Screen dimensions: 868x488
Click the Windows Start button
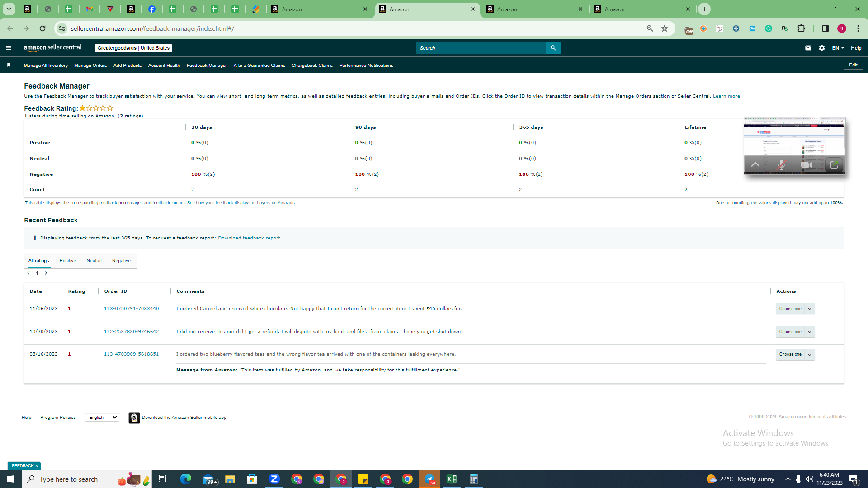click(x=11, y=479)
